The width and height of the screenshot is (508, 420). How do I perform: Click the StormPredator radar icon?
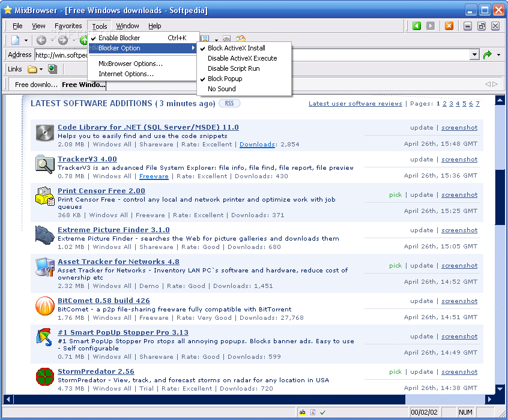44,377
